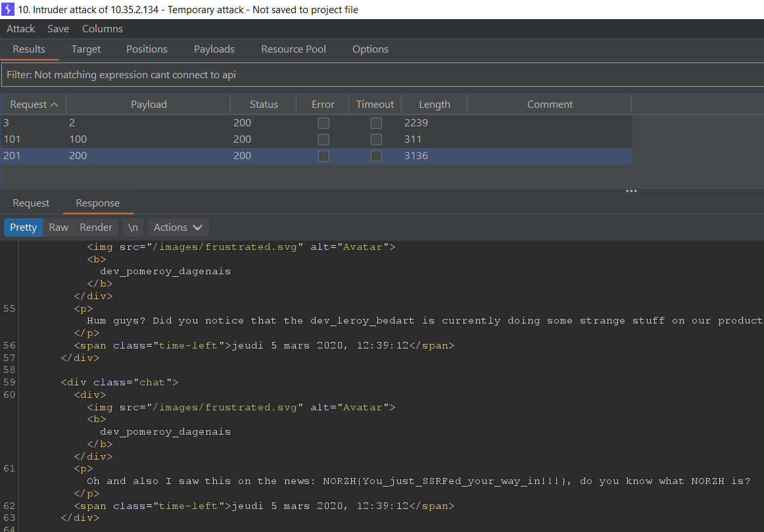
Task: Open the Resource Pool tab
Action: click(293, 49)
